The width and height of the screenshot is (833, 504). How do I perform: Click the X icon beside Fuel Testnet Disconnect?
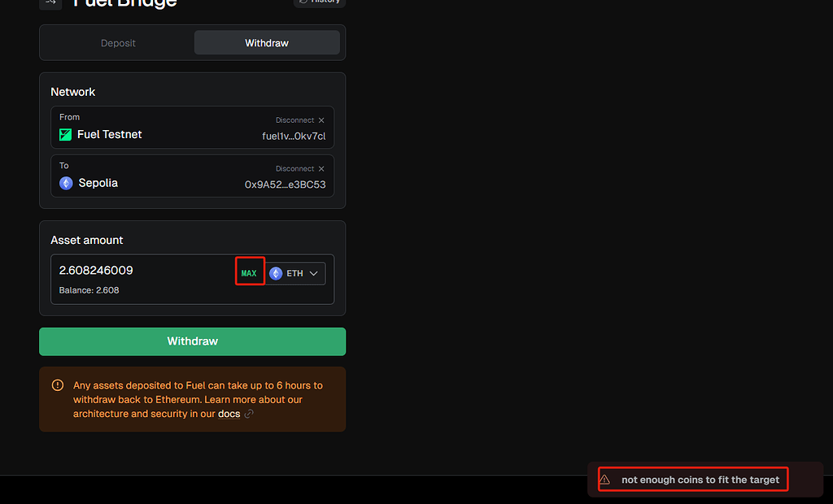(x=321, y=120)
